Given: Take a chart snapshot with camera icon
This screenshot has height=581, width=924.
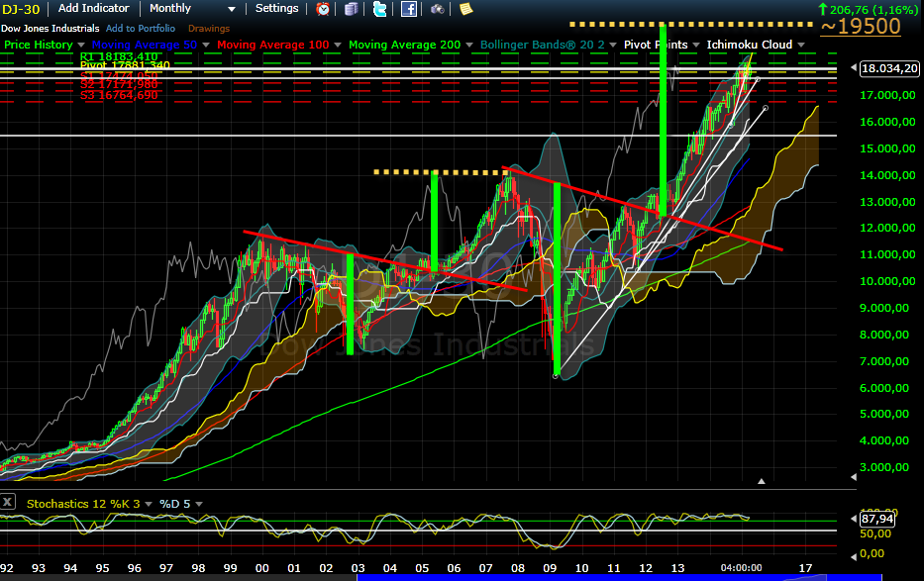Looking at the screenshot, I should (x=438, y=9).
